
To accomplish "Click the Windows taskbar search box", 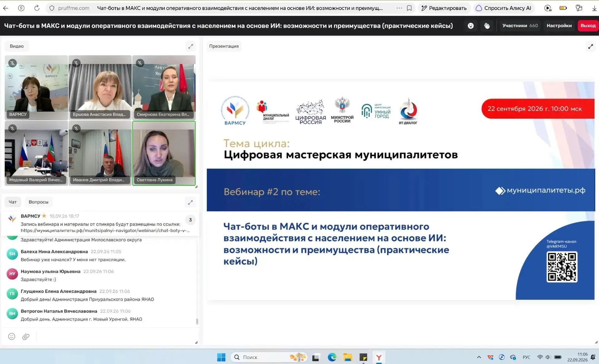I will coord(269,357).
